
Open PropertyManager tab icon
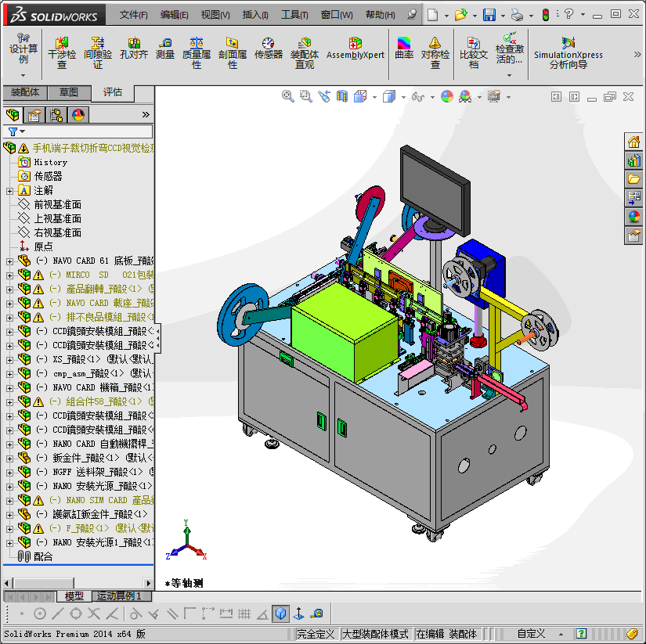34,114
